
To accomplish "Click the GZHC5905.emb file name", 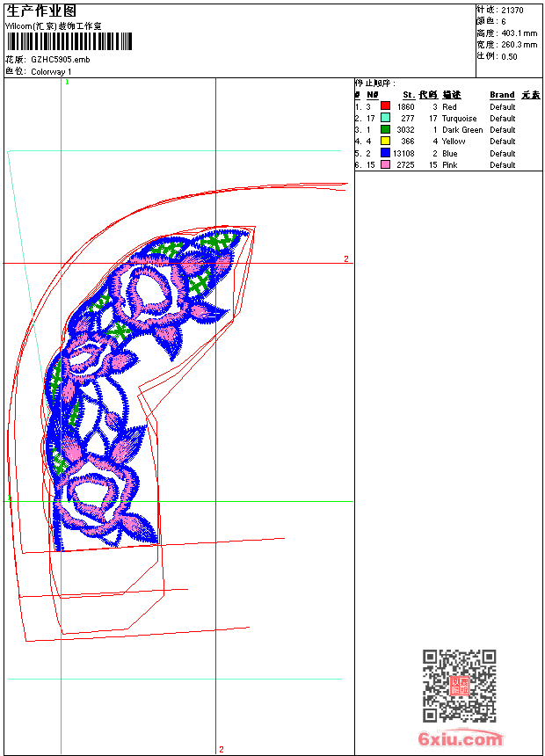I will [60, 60].
